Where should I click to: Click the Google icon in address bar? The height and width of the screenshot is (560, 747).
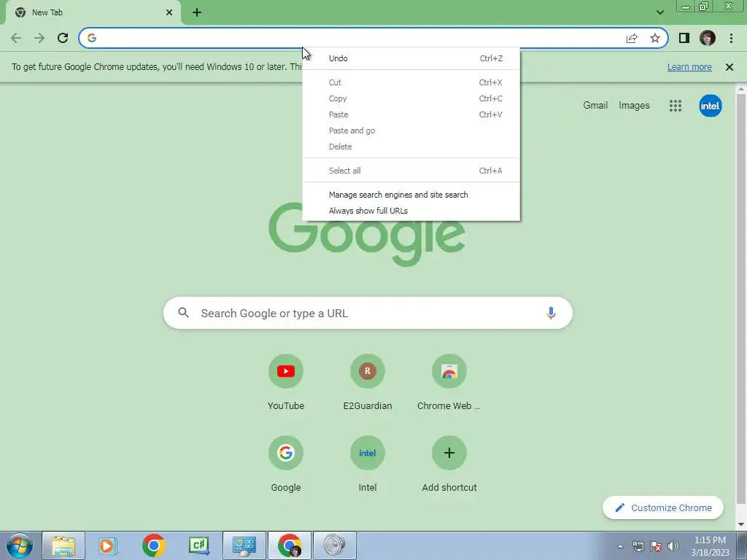coord(91,38)
